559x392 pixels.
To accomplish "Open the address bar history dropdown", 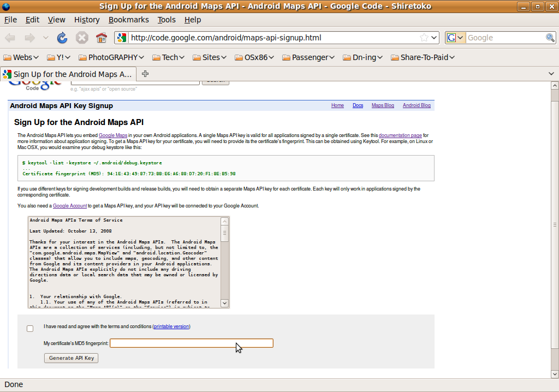I will click(434, 38).
